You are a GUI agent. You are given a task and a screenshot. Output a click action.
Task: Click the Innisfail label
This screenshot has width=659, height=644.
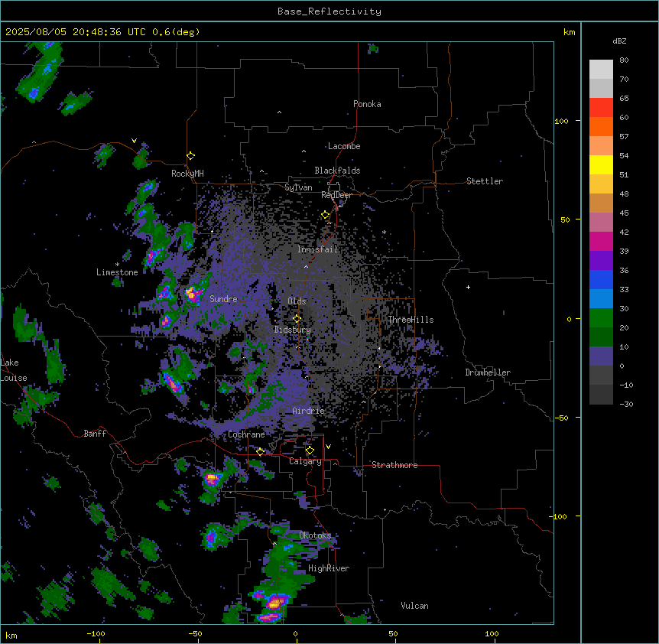[x=318, y=249]
